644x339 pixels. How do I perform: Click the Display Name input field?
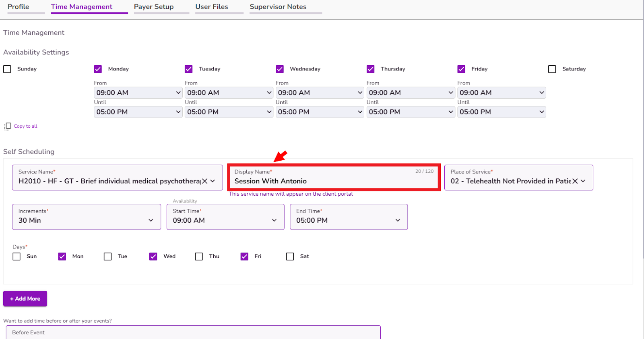click(334, 178)
